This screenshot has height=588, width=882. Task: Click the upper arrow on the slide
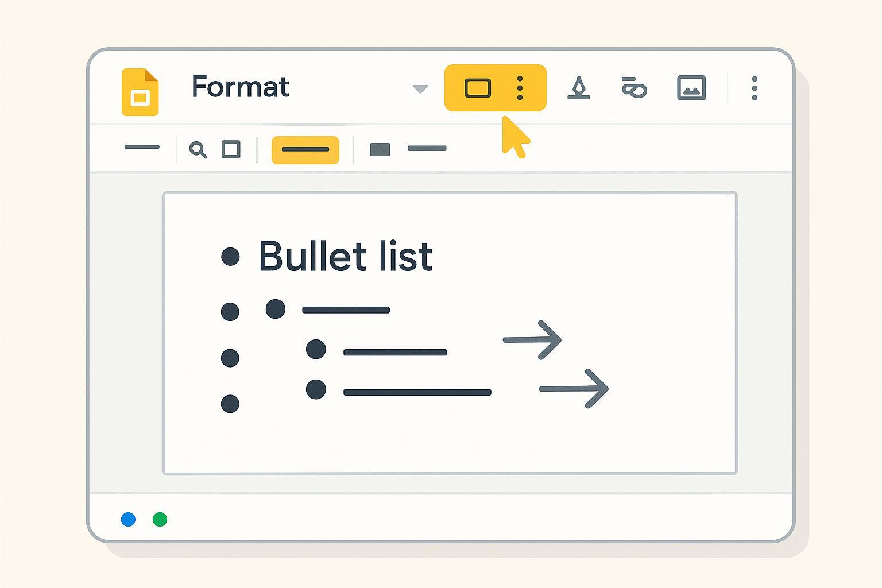coord(532,340)
